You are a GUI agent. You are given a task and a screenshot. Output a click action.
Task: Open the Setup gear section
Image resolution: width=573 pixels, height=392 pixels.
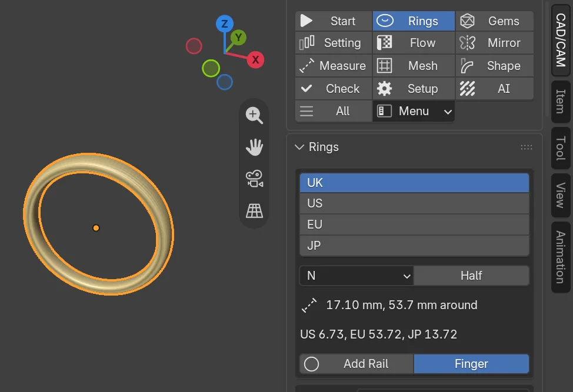[414, 89]
